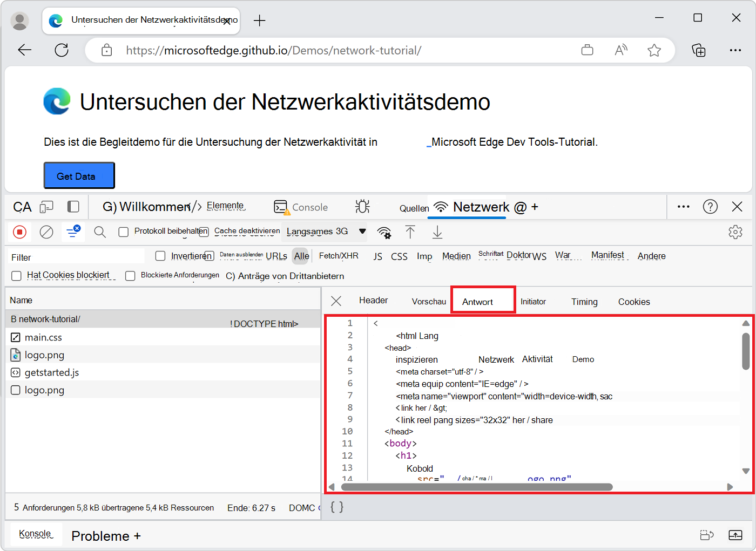This screenshot has width=756, height=551.
Task: Open the browser Settings and more menu
Action: (x=735, y=50)
